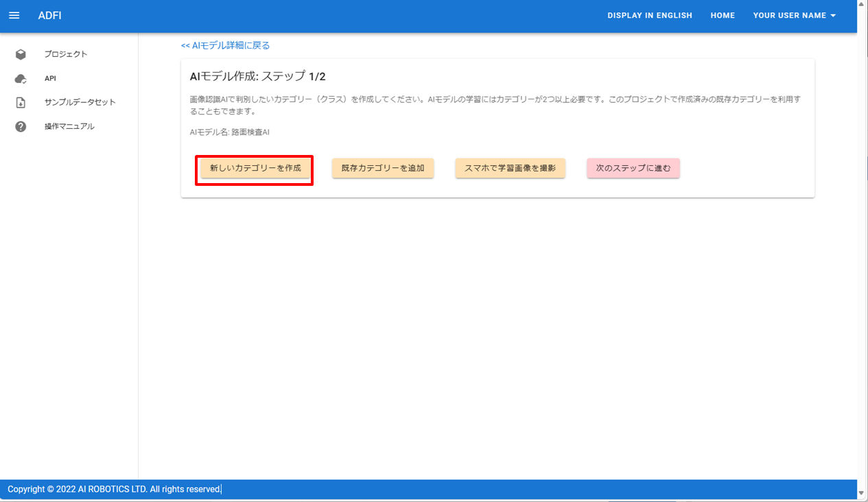The image size is (868, 502).
Task: Click the 新しいカテゴリーを作成 button
Action: (255, 168)
